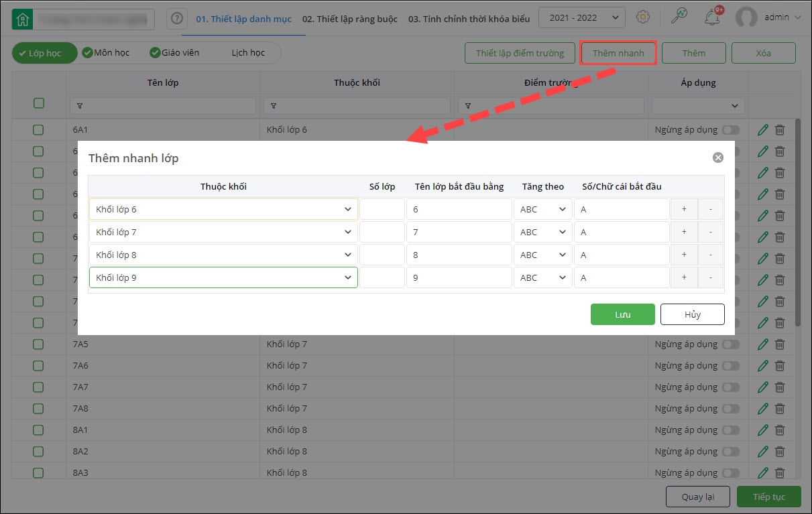Open the settings gear icon

642,17
